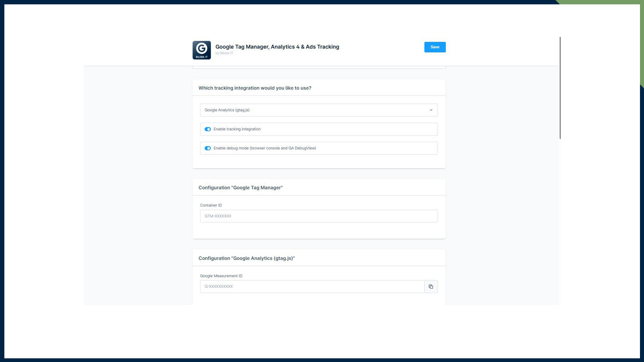This screenshot has height=362, width=644.
Task: Click the 'Enable tracking integration' label text
Action: tap(237, 129)
